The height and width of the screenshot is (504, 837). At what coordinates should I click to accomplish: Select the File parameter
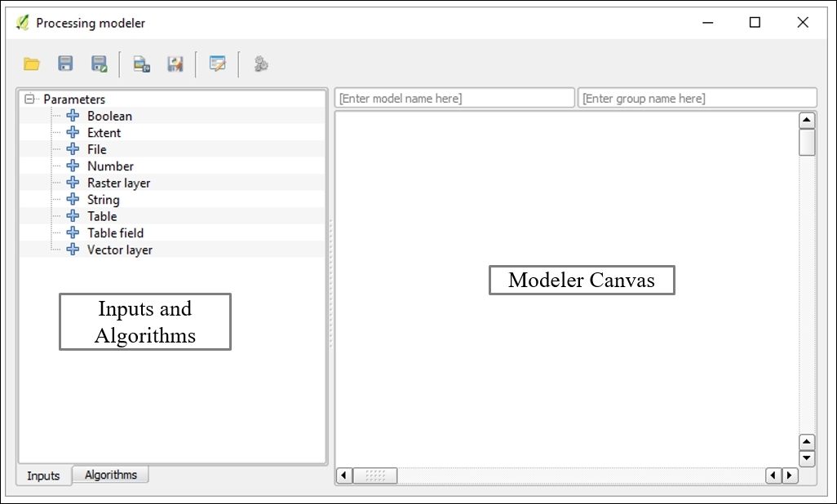96,149
